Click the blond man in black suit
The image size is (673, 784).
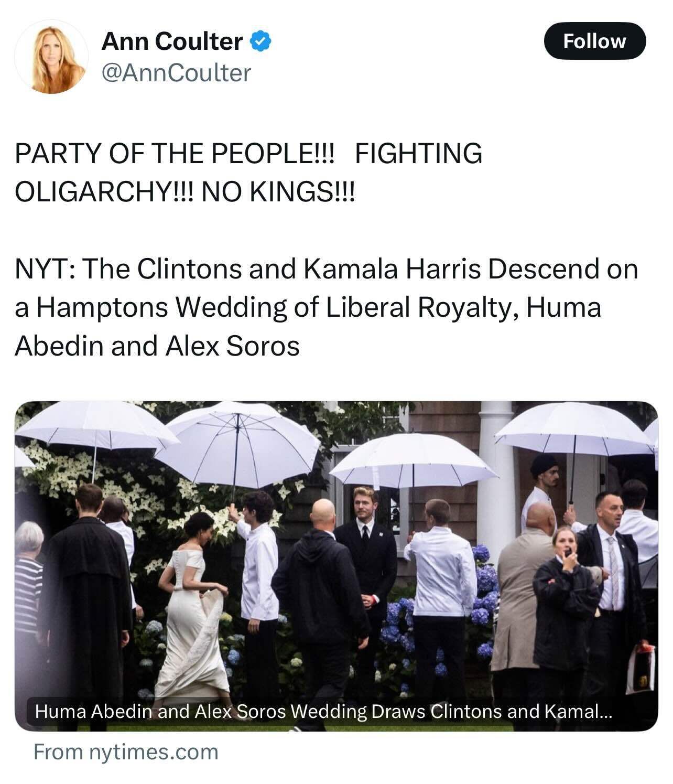click(365, 572)
